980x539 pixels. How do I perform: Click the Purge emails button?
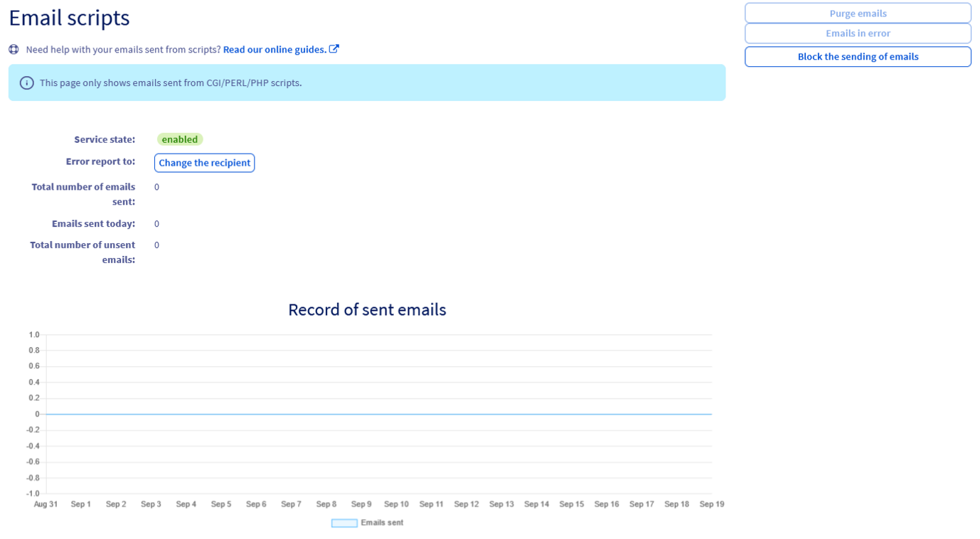tap(857, 14)
